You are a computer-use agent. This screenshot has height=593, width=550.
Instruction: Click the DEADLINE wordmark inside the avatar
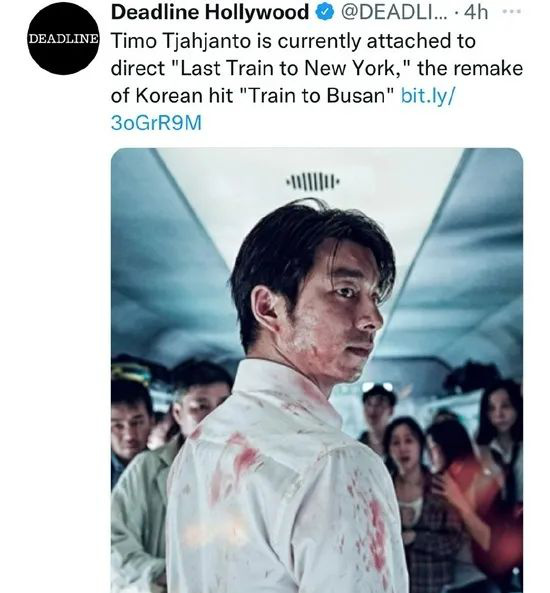pyautogui.click(x=63, y=39)
